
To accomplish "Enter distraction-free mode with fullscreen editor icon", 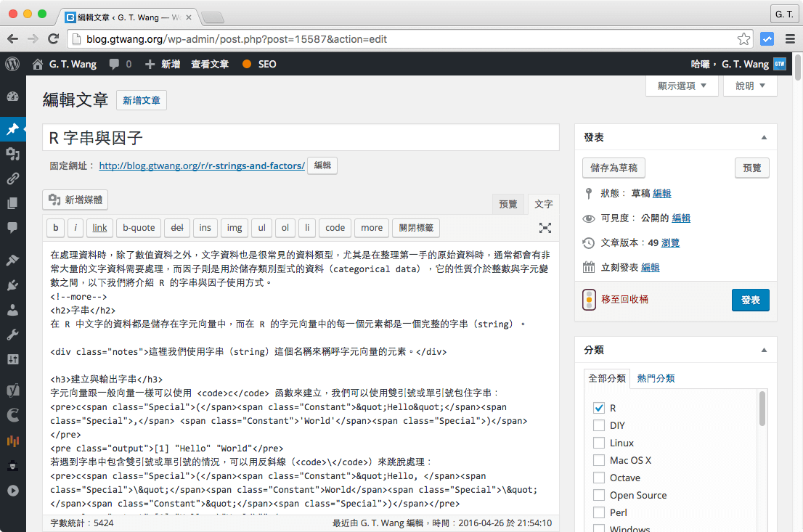I will (545, 227).
